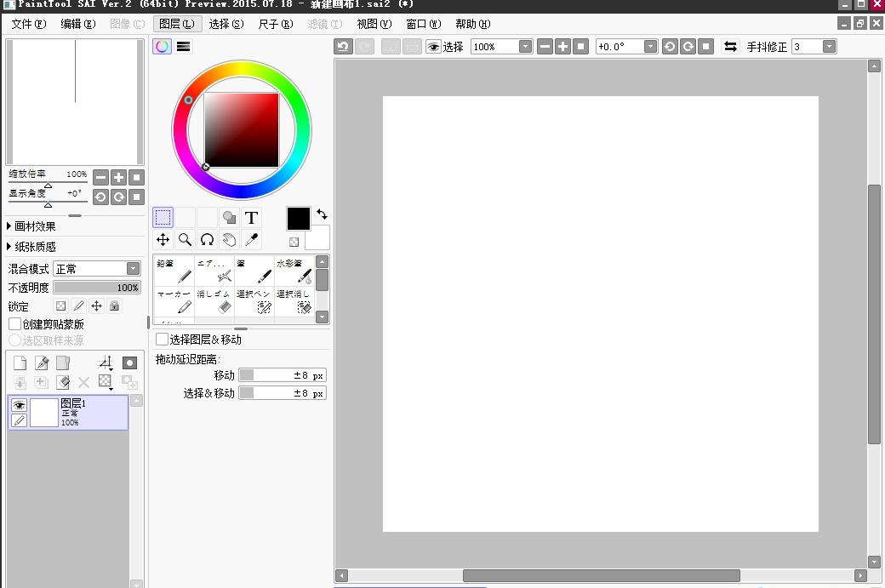Select the rectangular selection tool

pyautogui.click(x=163, y=217)
